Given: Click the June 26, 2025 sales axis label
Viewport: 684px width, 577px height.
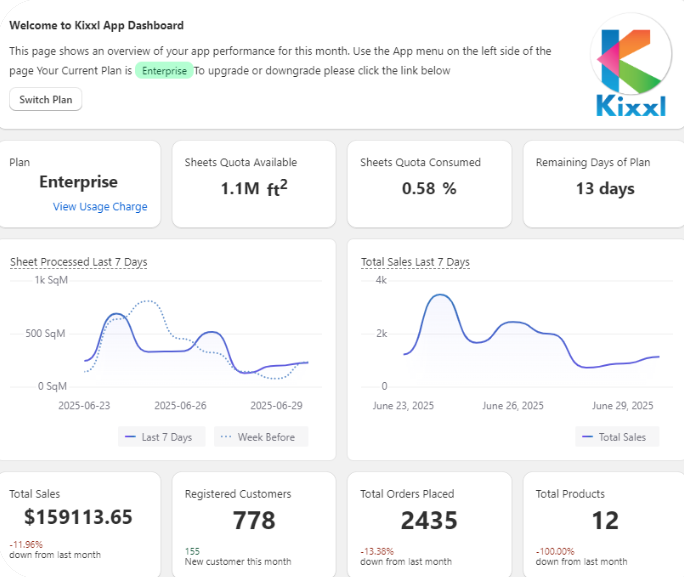Looking at the screenshot, I should tap(513, 406).
